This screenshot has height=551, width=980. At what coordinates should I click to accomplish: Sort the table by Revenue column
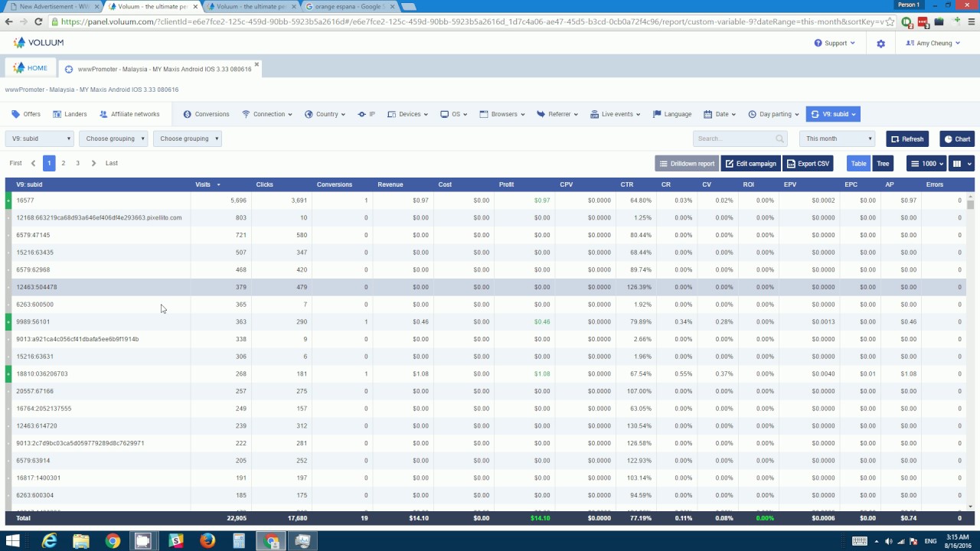[x=390, y=184]
